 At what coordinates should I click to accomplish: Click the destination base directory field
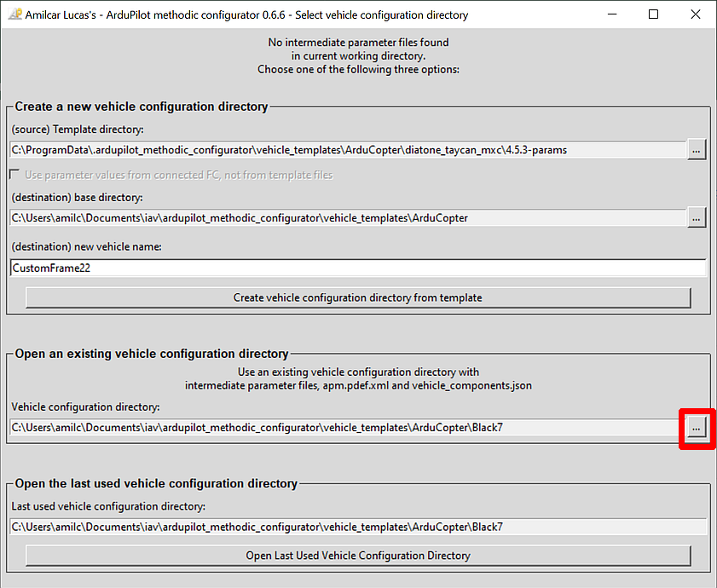pyautogui.click(x=348, y=218)
